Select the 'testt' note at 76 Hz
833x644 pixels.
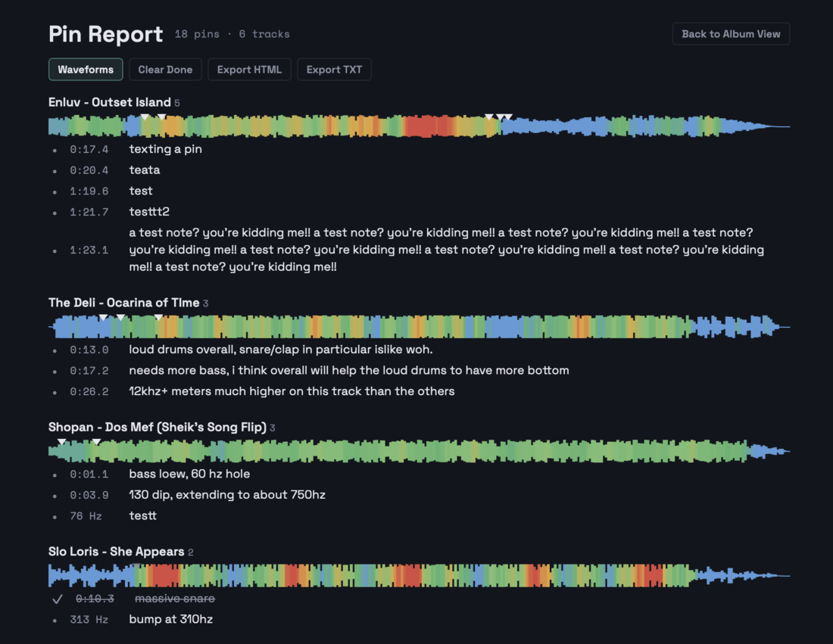point(143,515)
